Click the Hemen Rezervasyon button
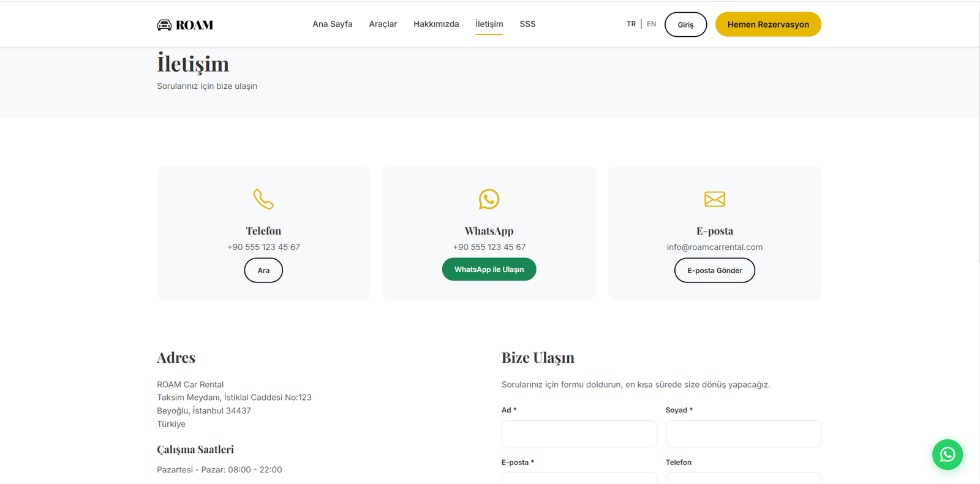This screenshot has height=484, width=980. [768, 25]
